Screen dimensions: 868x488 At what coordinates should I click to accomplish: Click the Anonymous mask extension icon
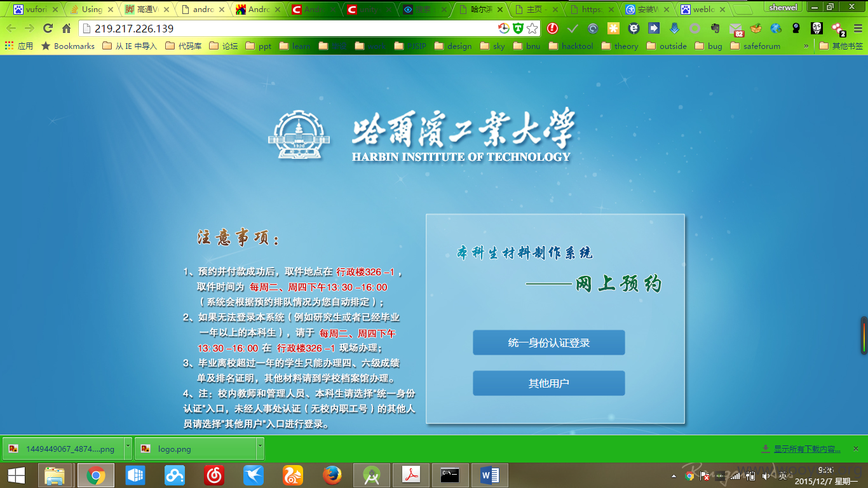tap(817, 29)
